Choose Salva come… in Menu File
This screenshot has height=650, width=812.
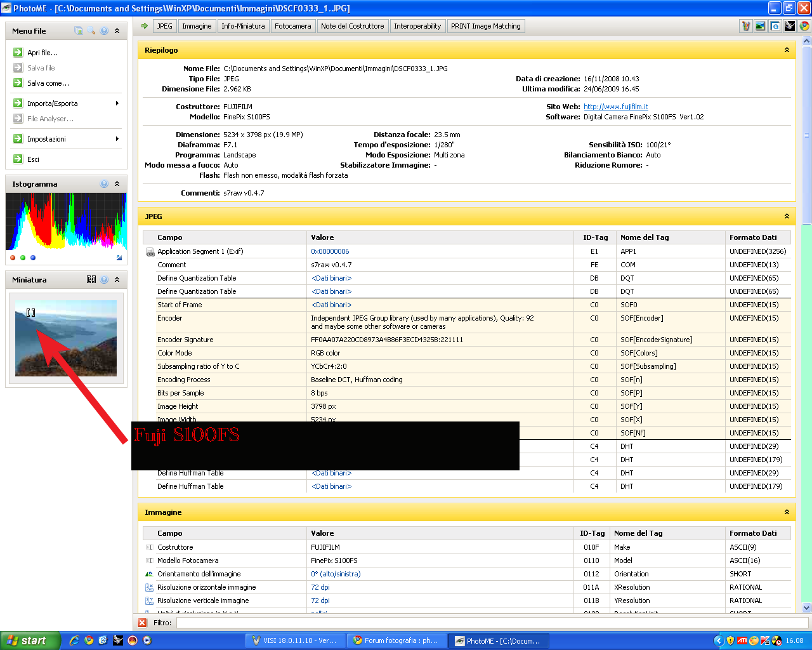point(48,83)
